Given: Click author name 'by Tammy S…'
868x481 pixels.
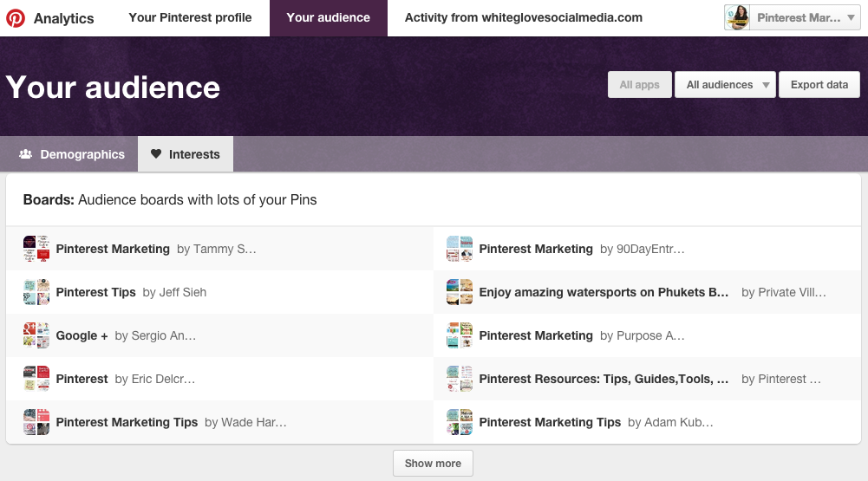Looking at the screenshot, I should [x=217, y=249].
